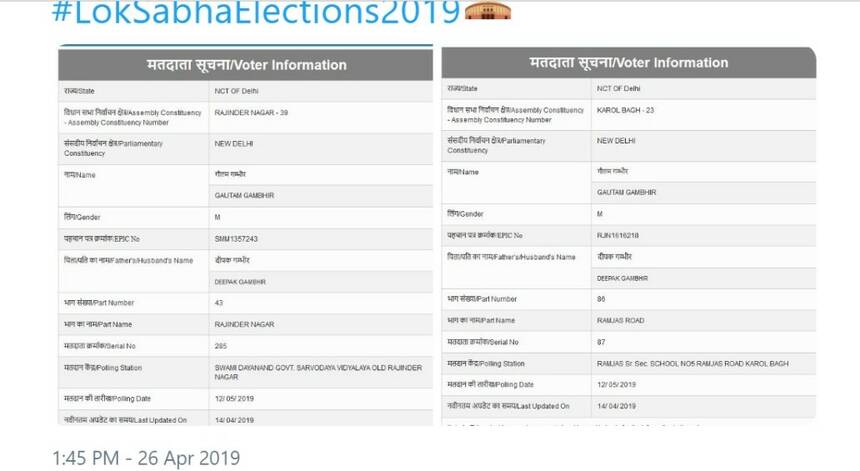Click DEEPAK GAMBHIR in the right table
The image size is (860, 471).
pyautogui.click(x=622, y=277)
